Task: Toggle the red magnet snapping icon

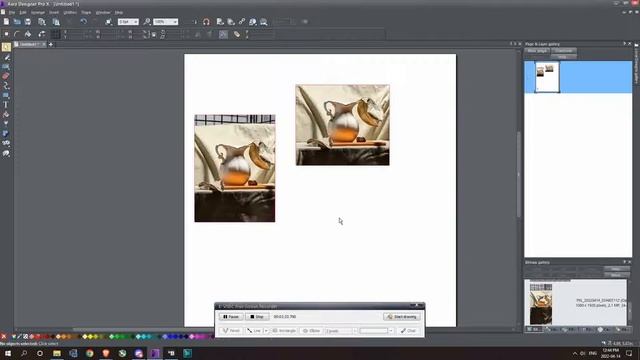Action: tap(206, 22)
